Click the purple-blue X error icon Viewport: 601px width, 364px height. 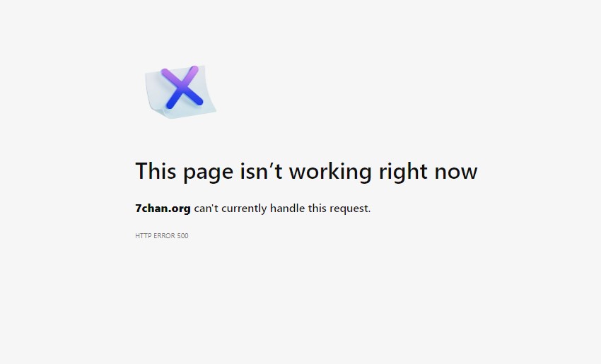[x=182, y=87]
